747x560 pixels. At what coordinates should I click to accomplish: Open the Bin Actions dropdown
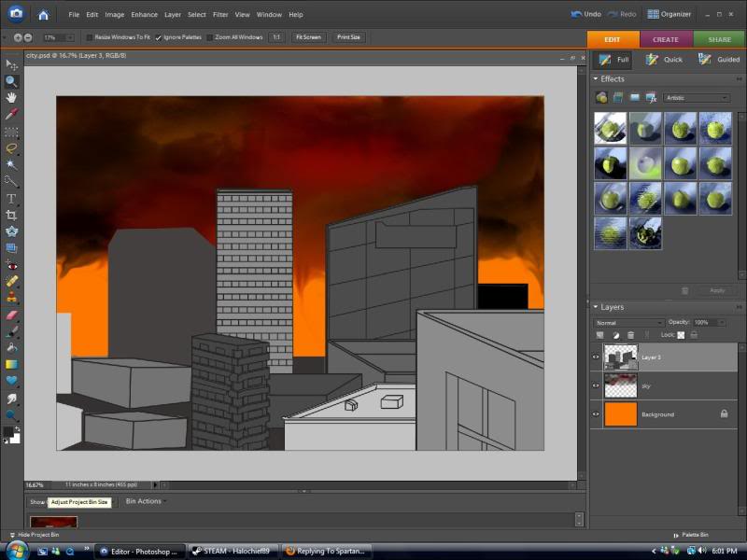click(146, 501)
